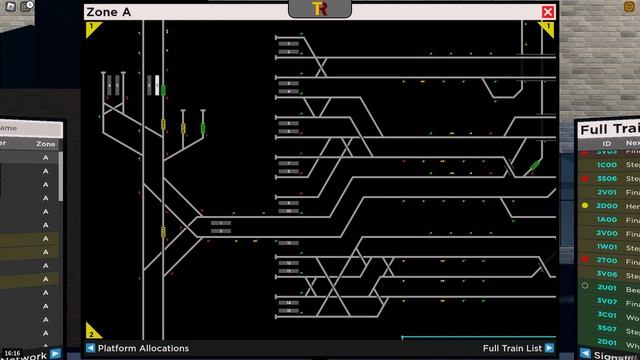640x360 pixels.
Task: Select train 2D00 in train list
Action: pos(607,206)
